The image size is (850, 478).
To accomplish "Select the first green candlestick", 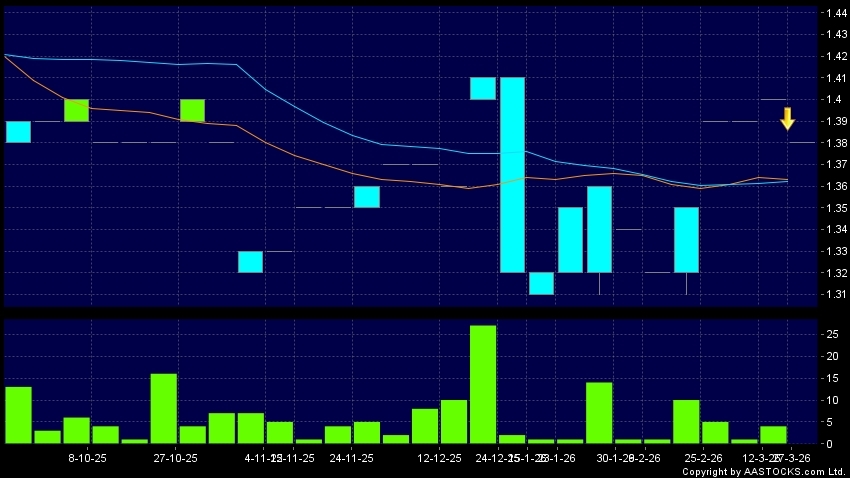I will coord(77,110).
